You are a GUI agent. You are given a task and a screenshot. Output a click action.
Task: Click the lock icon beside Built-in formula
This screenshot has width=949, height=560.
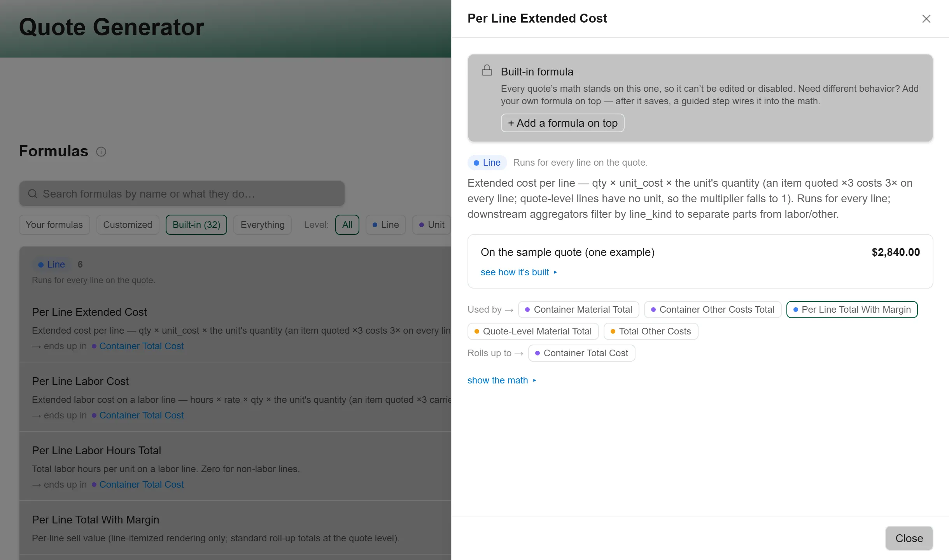coord(487,70)
